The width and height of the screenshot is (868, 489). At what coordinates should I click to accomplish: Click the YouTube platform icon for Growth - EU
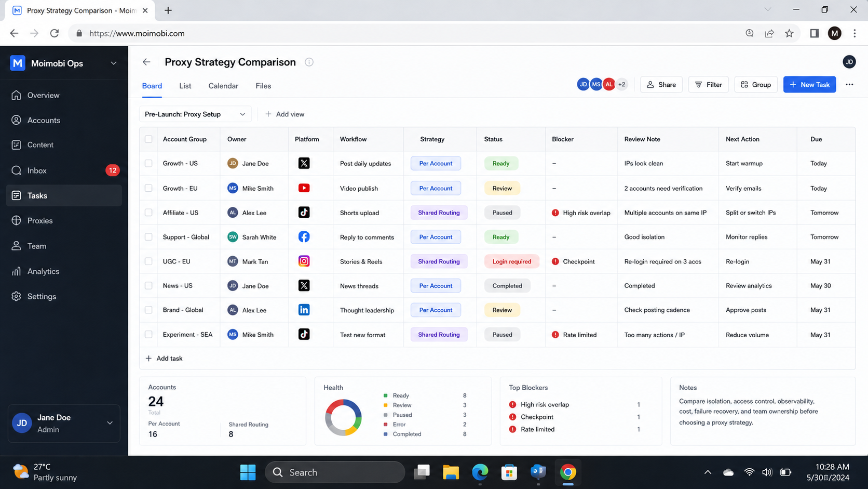(304, 188)
